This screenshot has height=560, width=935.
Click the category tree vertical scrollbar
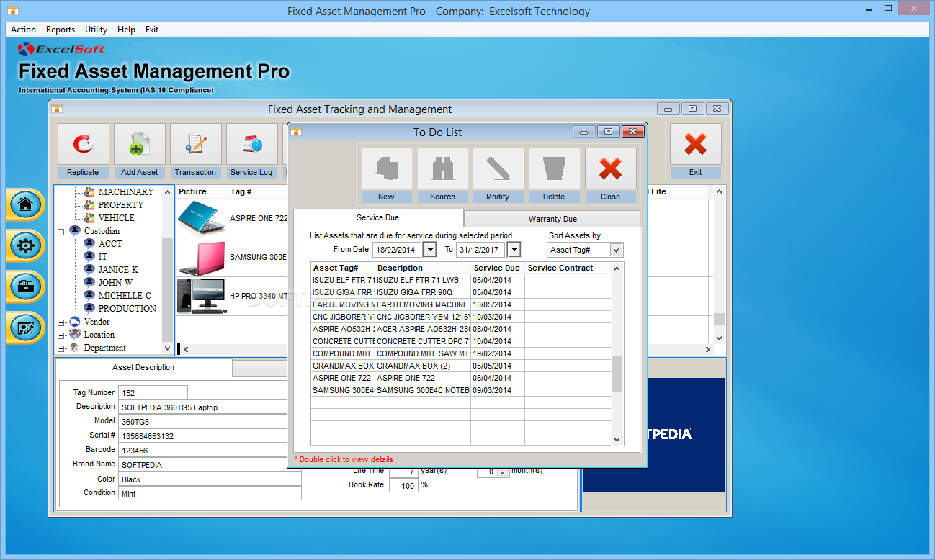click(x=168, y=270)
